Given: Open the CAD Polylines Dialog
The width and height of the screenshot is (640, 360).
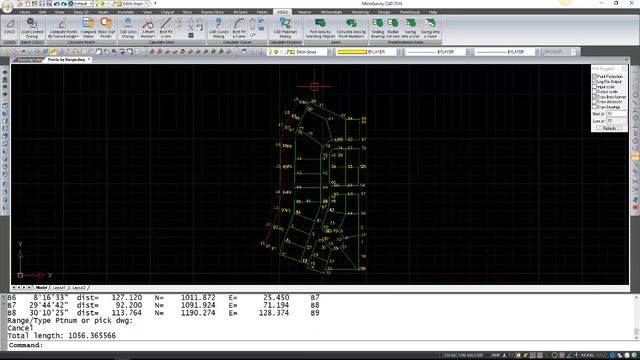Looking at the screenshot, I should pyautogui.click(x=285, y=27).
